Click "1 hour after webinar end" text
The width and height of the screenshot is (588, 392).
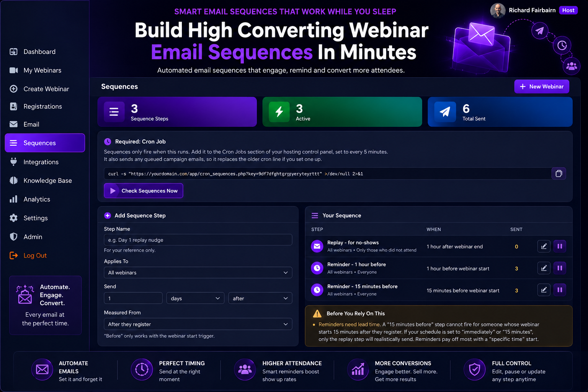click(x=455, y=247)
